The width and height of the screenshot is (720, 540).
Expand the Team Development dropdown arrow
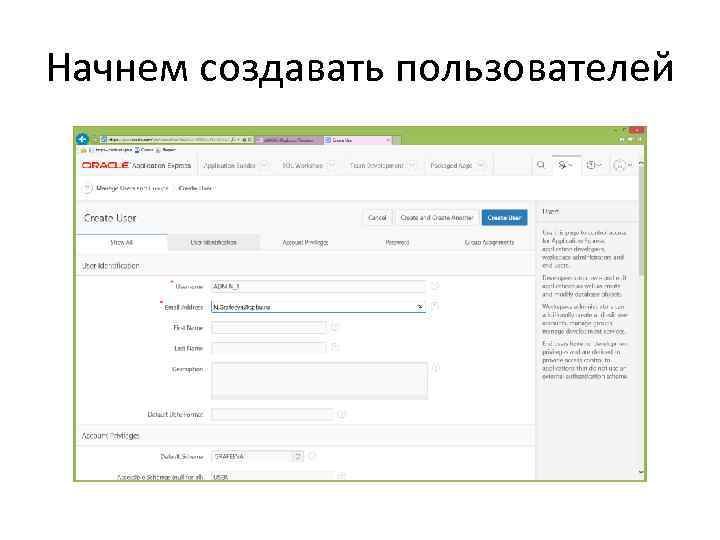click(412, 165)
